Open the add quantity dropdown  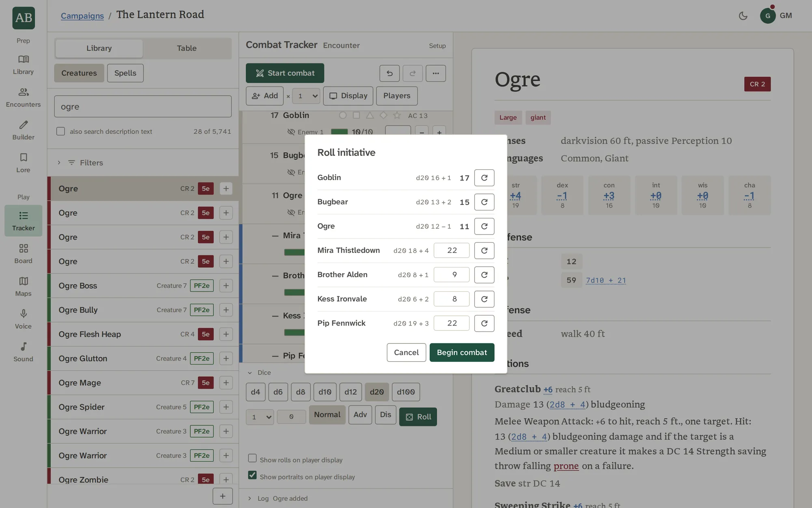[306, 96]
